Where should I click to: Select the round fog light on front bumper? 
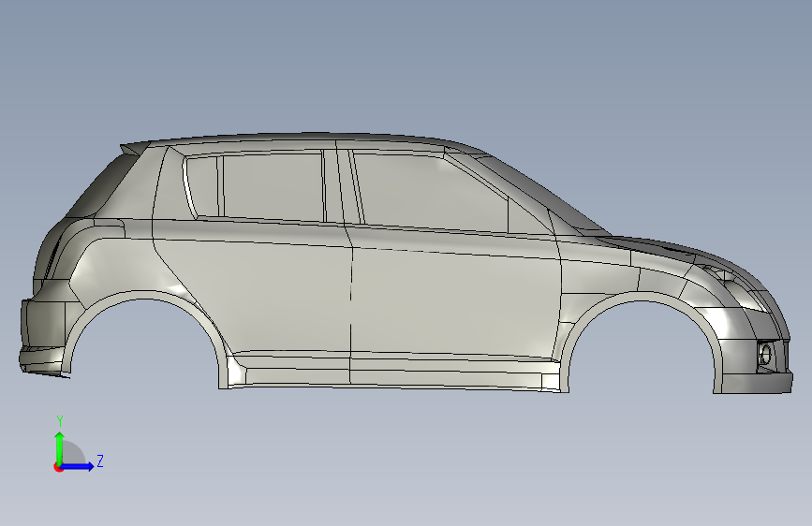[x=765, y=355]
